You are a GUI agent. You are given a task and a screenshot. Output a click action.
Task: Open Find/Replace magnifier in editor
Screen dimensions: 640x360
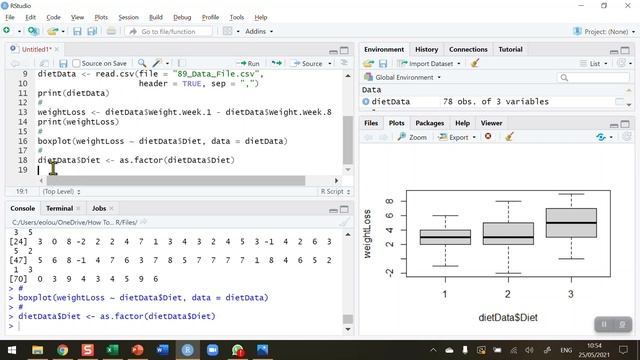[x=142, y=63]
